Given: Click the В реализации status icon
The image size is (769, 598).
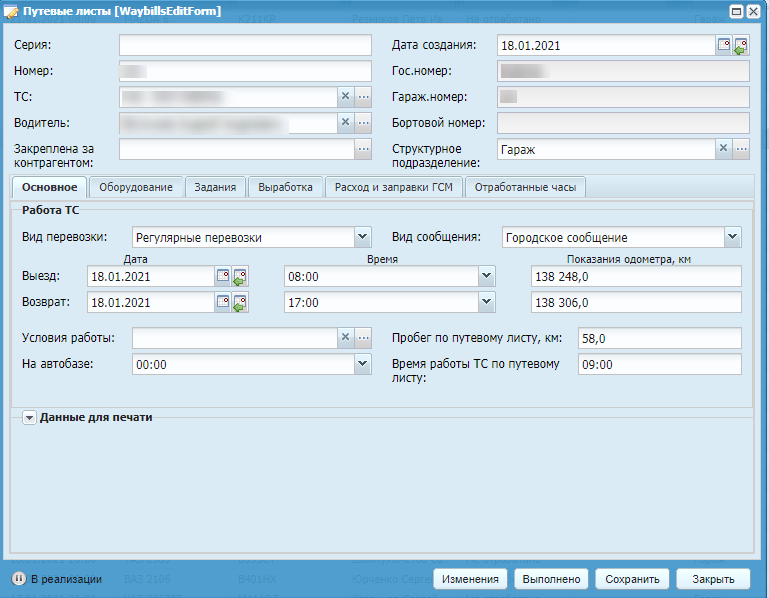Looking at the screenshot, I should tap(19, 579).
